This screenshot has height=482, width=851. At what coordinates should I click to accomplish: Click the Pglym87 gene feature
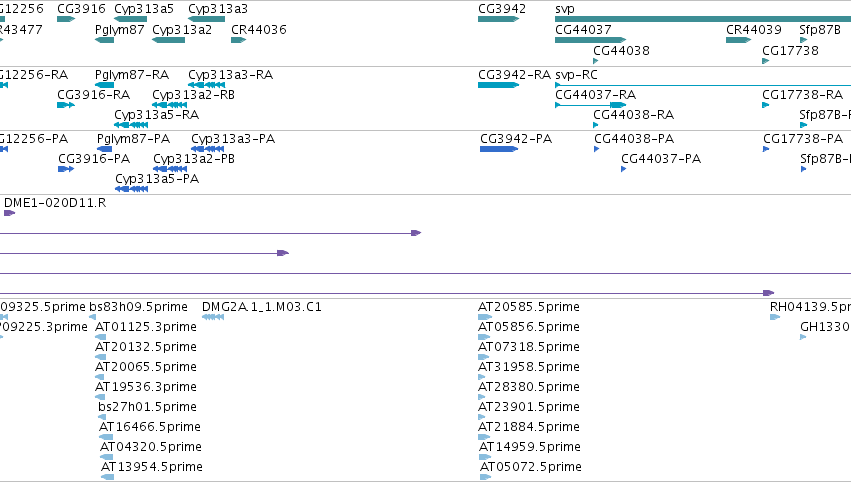coord(104,40)
